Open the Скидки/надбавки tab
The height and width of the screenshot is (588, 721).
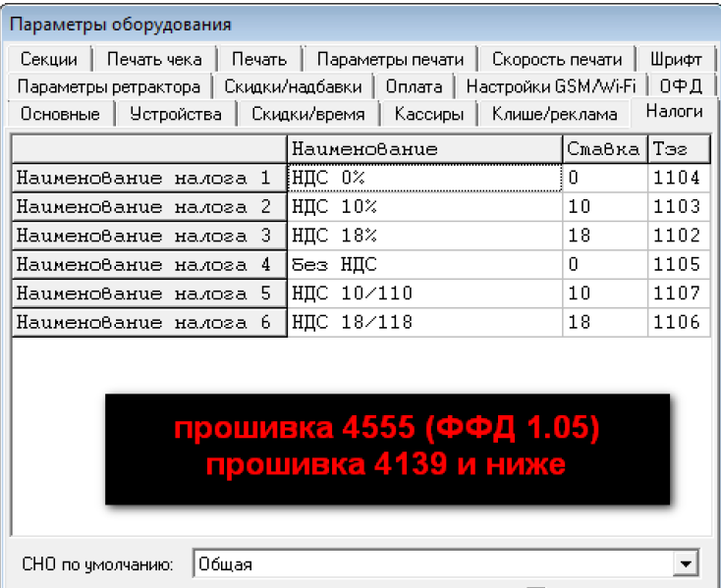293,86
